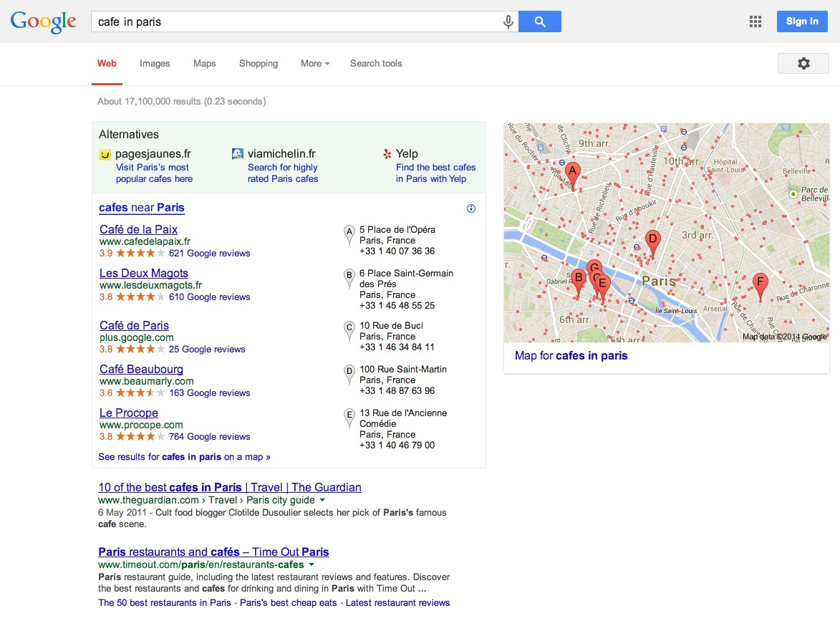
Task: Expand the theguardian.com result dropdown arrow
Action: click(x=322, y=500)
